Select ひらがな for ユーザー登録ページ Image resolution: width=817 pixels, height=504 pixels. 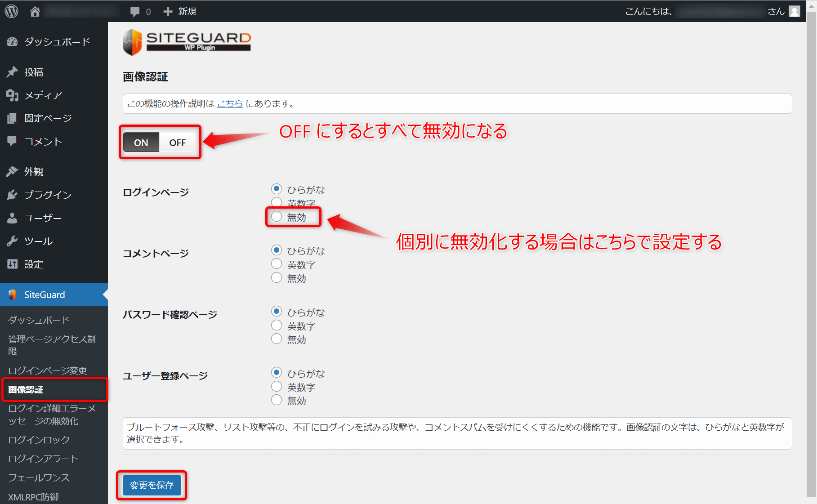(x=277, y=372)
